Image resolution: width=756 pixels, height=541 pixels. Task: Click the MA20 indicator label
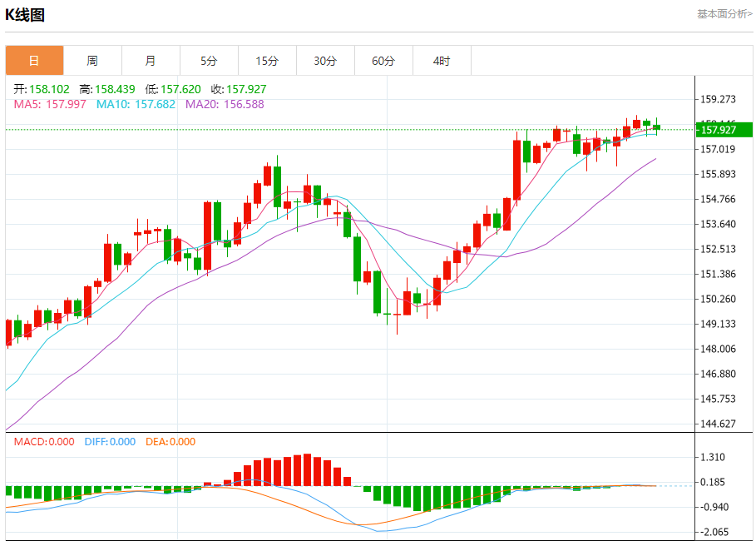tap(225, 104)
